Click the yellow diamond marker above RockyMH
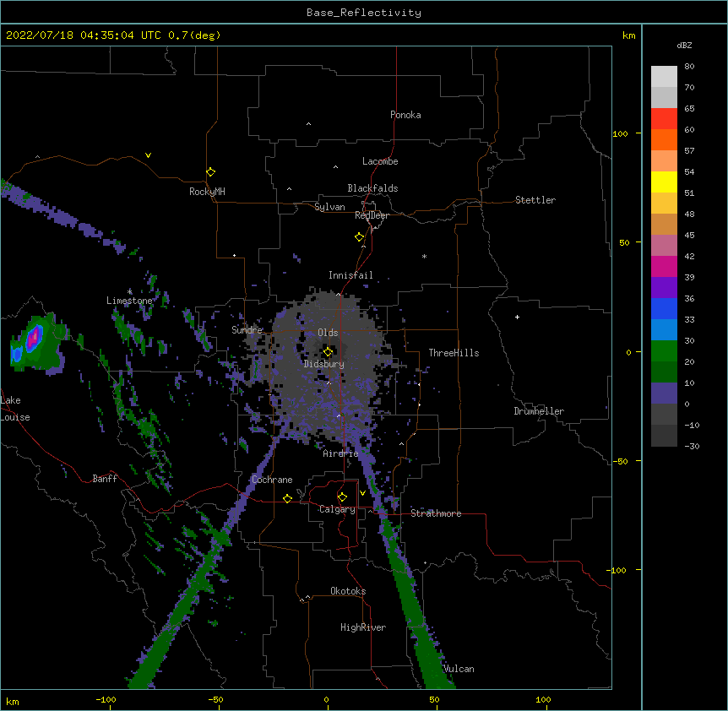 [x=210, y=172]
